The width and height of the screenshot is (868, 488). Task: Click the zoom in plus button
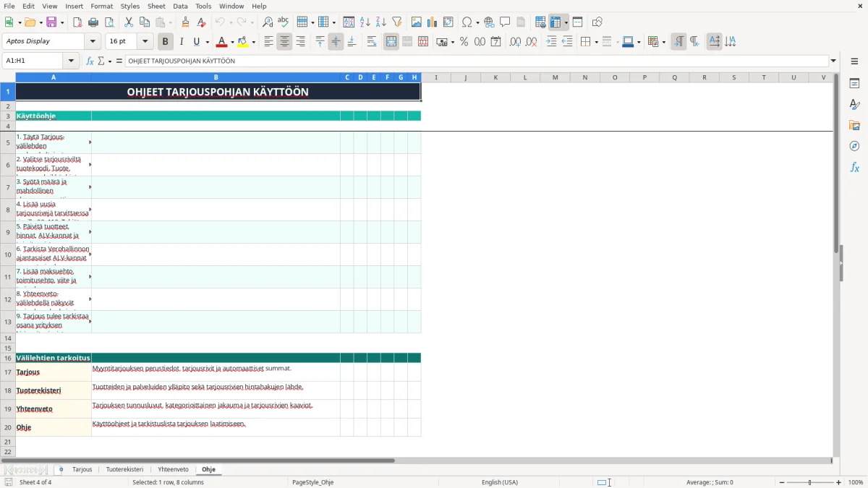pyautogui.click(x=839, y=482)
